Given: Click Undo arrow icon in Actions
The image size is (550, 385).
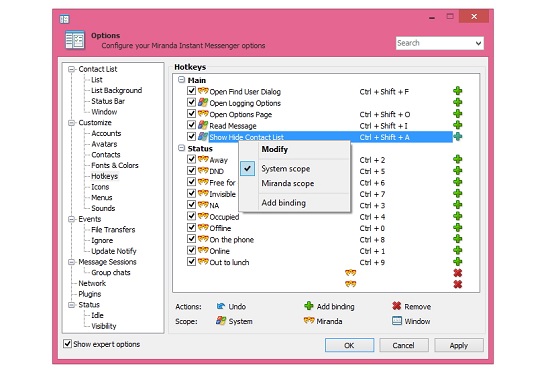Looking at the screenshot, I should [221, 306].
